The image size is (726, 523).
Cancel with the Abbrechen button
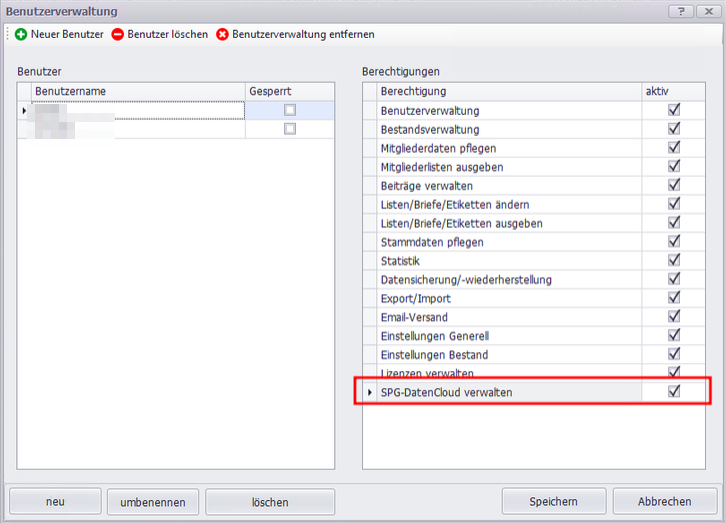pos(665,501)
